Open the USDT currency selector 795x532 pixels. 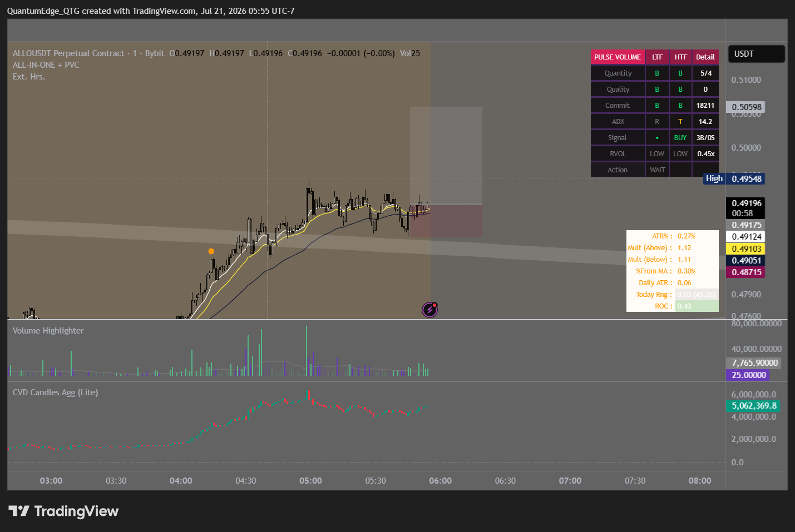point(757,54)
